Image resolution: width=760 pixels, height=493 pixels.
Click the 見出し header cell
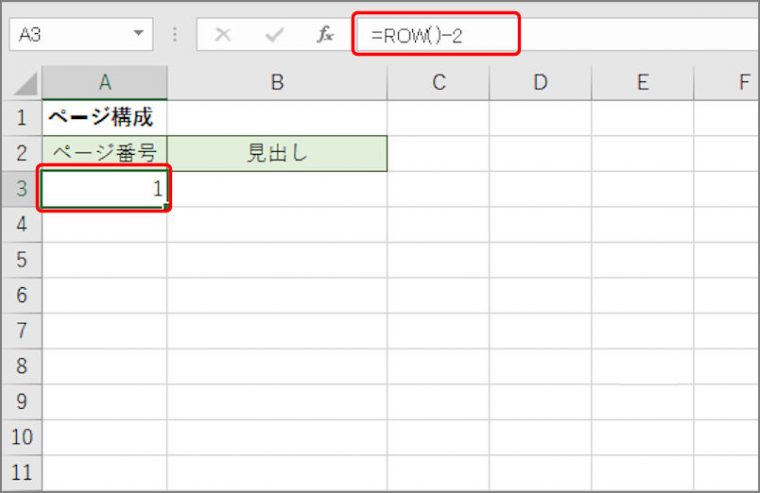277,153
